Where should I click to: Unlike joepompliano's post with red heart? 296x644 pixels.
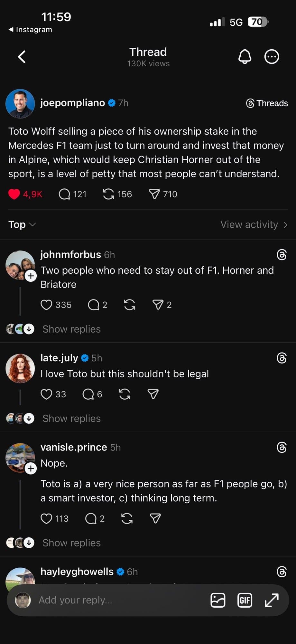(x=14, y=194)
